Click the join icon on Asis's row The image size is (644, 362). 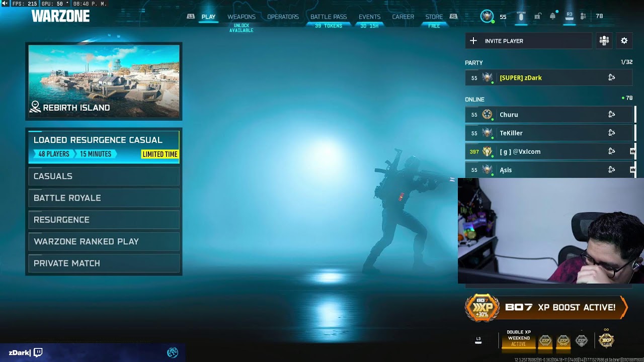[x=612, y=170]
